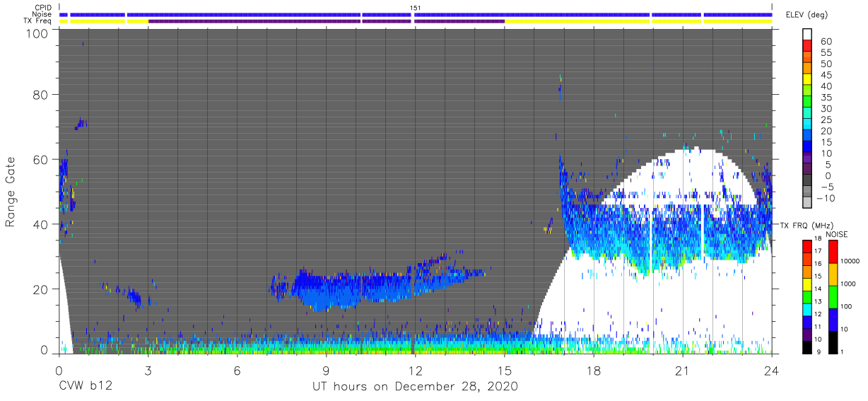Viewport: 868px width, 401px height.
Task: Click the "45" label on the ELEV colorbar
Action: tap(826, 75)
